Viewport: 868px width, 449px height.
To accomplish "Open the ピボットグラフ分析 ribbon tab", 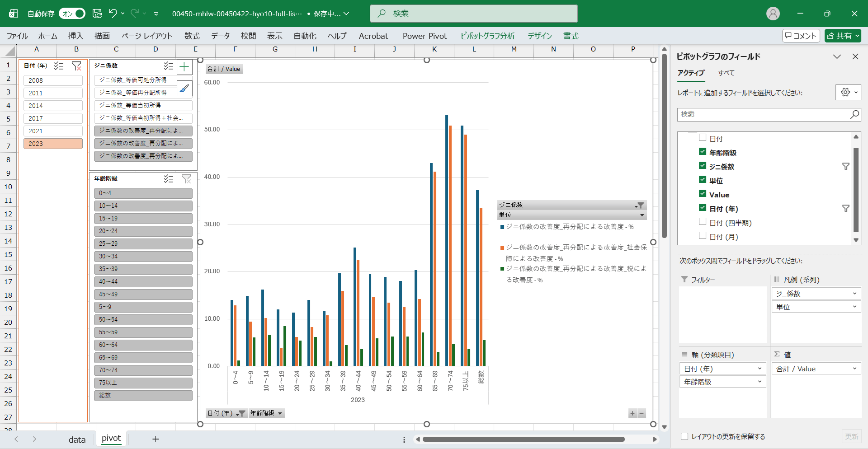I will (487, 36).
